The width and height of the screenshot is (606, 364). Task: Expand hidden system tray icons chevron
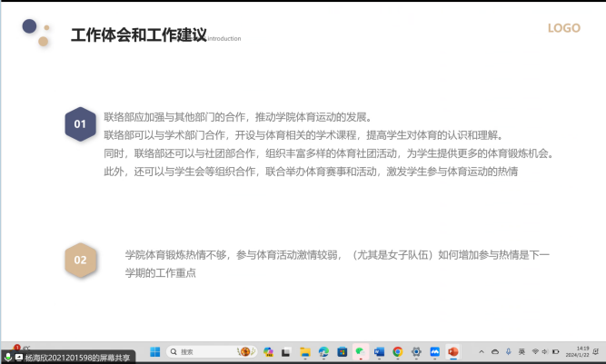pos(482,351)
